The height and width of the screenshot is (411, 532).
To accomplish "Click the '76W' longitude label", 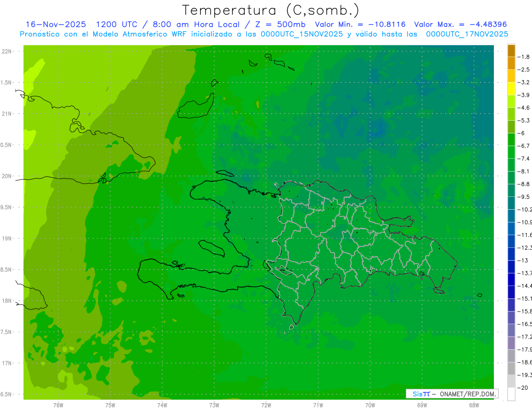I will [x=58, y=405].
